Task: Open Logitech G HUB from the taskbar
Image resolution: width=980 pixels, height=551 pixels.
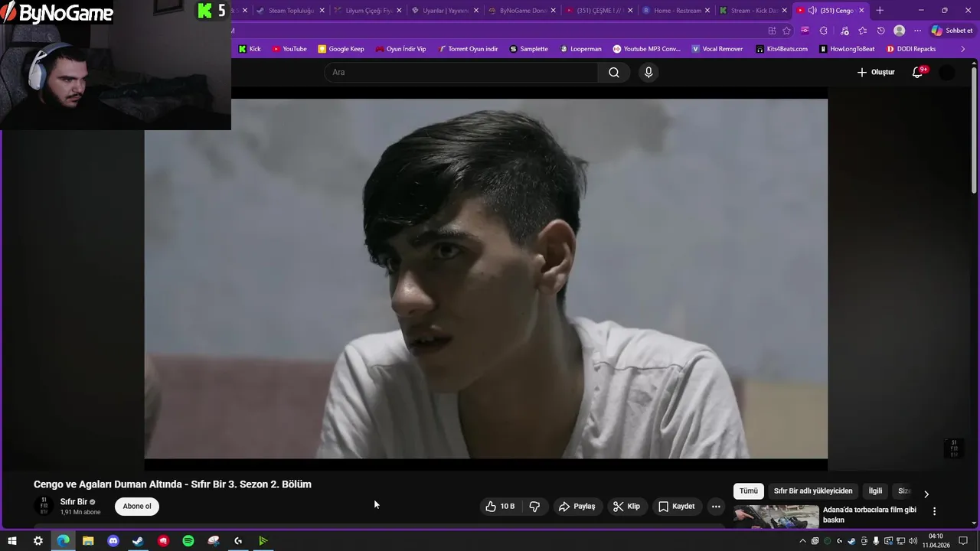Action: [238, 541]
